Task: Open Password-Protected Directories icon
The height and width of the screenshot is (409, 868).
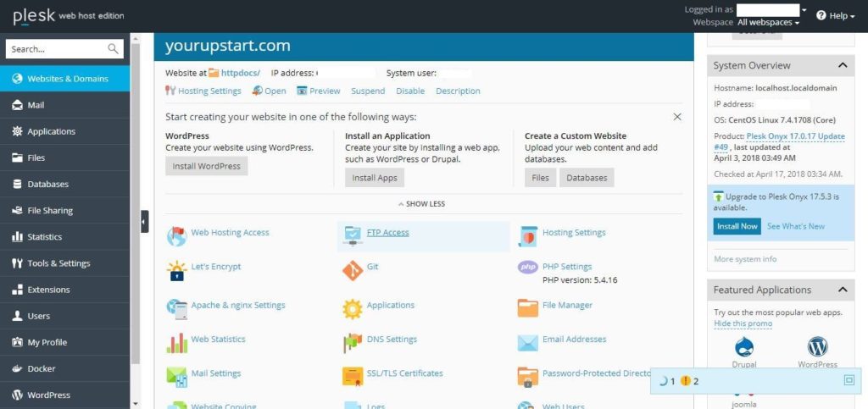Action: [527, 377]
